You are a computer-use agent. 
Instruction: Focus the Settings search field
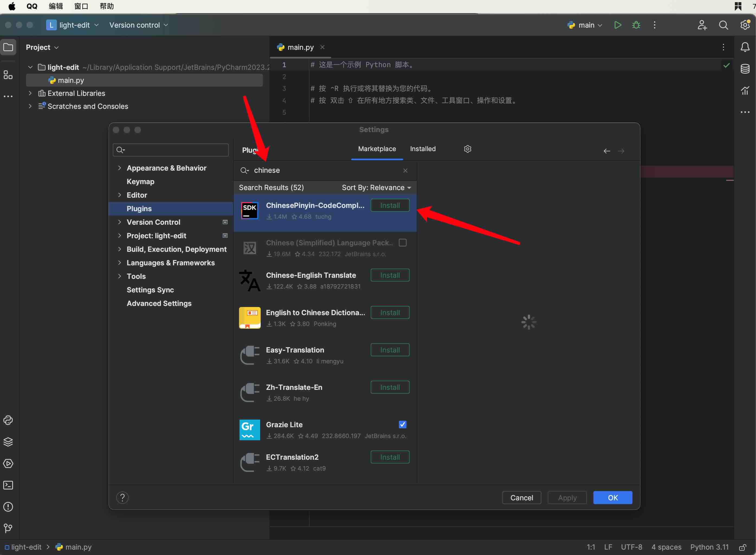(171, 150)
